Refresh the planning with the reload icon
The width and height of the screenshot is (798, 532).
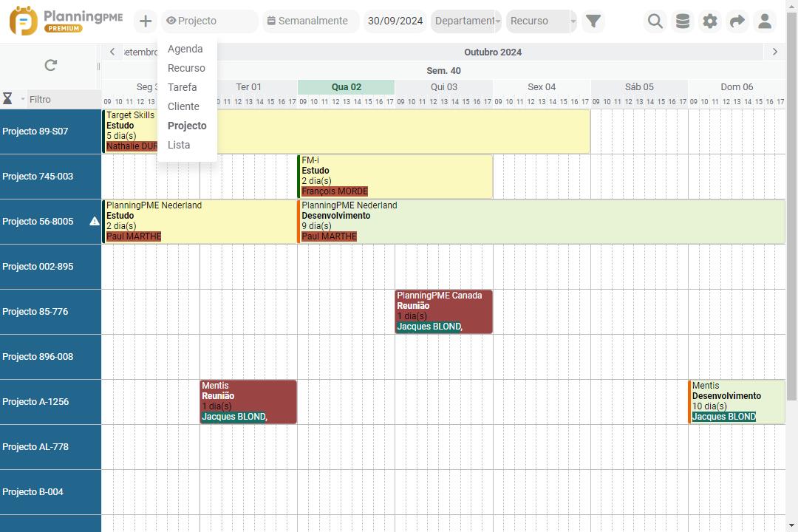point(50,65)
